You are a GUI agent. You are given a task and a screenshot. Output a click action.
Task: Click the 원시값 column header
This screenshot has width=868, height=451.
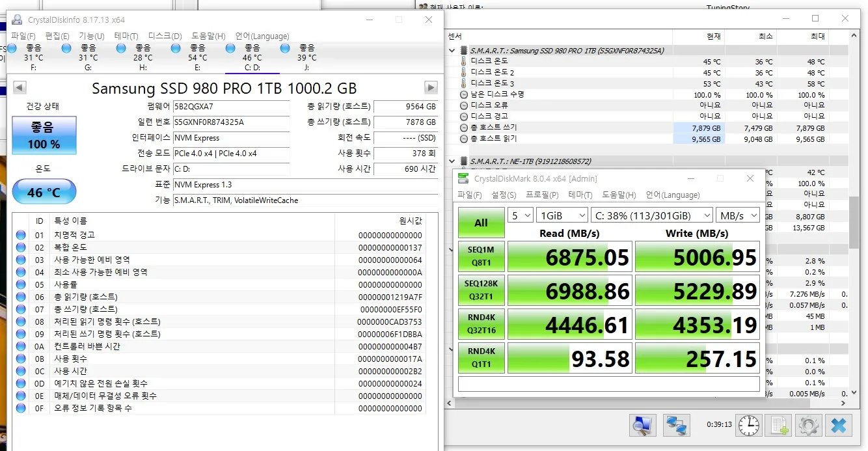tap(410, 221)
